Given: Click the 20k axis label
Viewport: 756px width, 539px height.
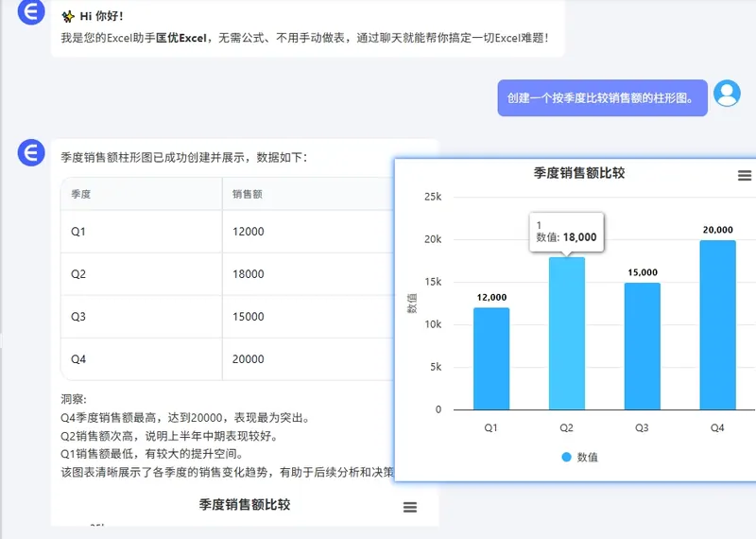Looking at the screenshot, I should pyautogui.click(x=433, y=239).
